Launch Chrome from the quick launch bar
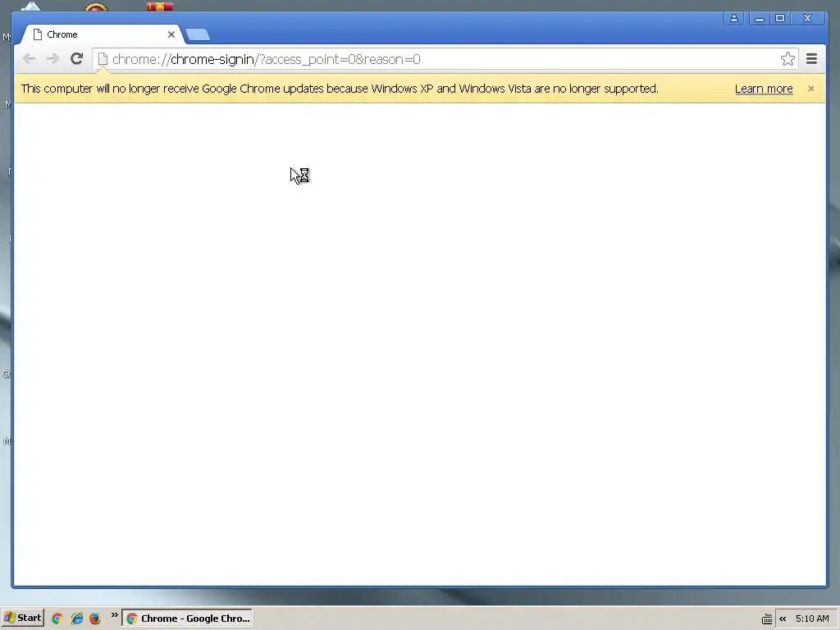840x630 pixels. coord(57,619)
